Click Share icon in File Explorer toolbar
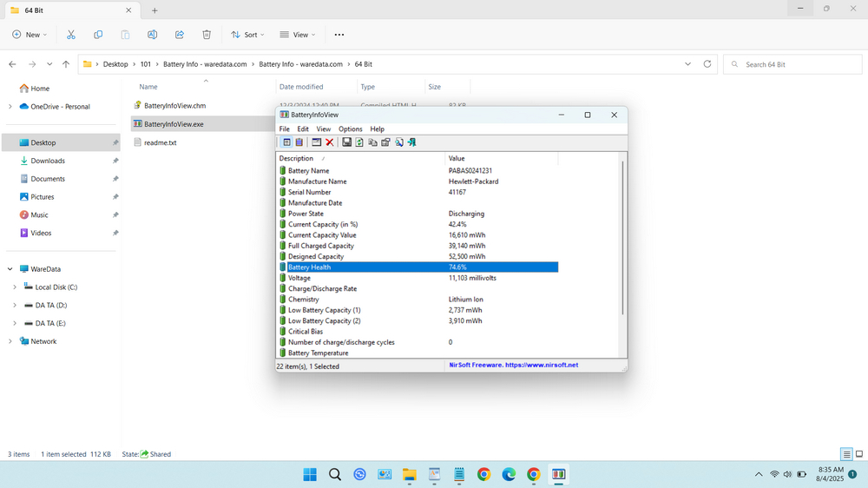This screenshot has width=868, height=488. (180, 35)
